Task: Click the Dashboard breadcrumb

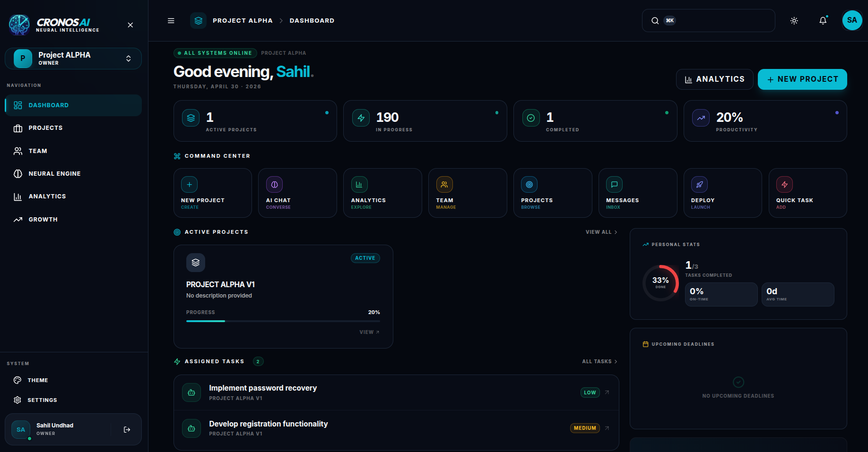Action: [x=312, y=21]
